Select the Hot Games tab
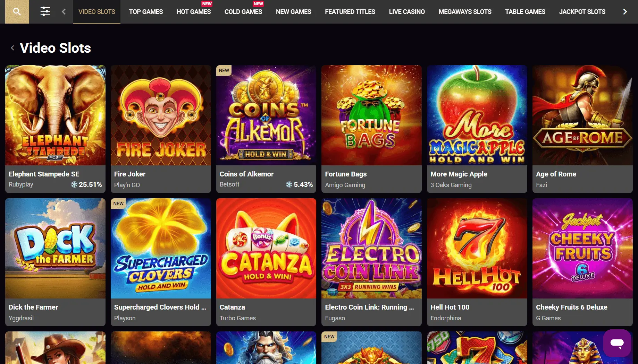This screenshot has width=638, height=364. pyautogui.click(x=194, y=12)
